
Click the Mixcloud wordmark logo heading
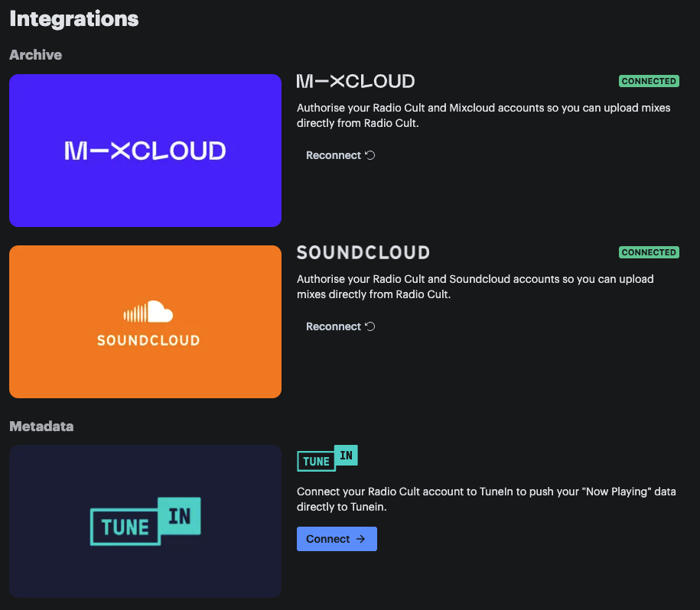coord(356,81)
